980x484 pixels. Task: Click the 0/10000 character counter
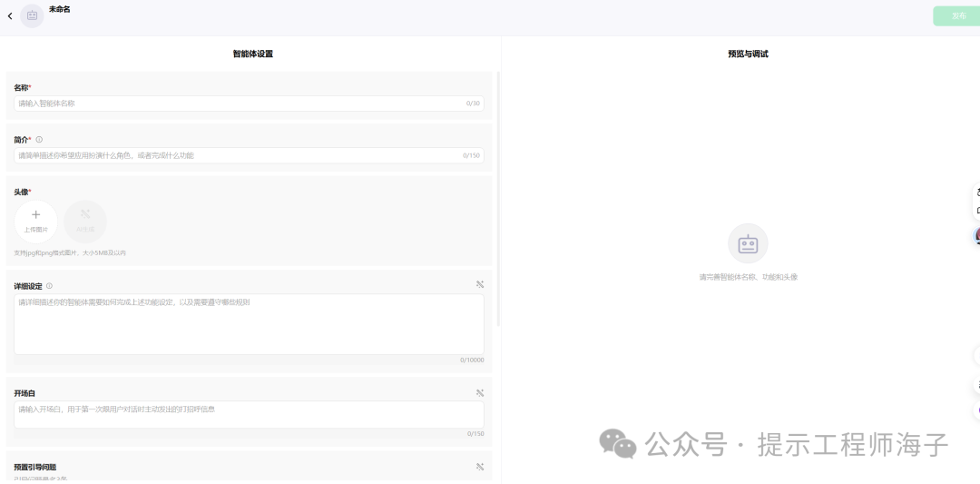coord(472,361)
